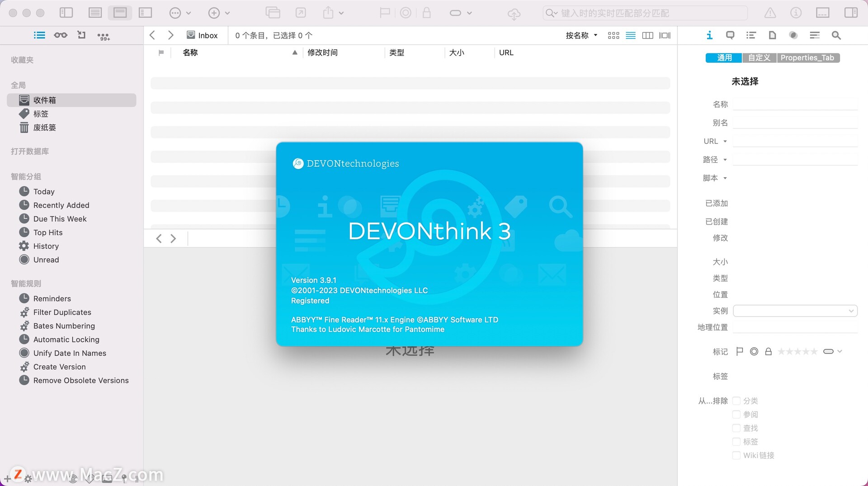Click the Action ellipsis menu icon
Image resolution: width=868 pixels, height=486 pixels.
[175, 13]
